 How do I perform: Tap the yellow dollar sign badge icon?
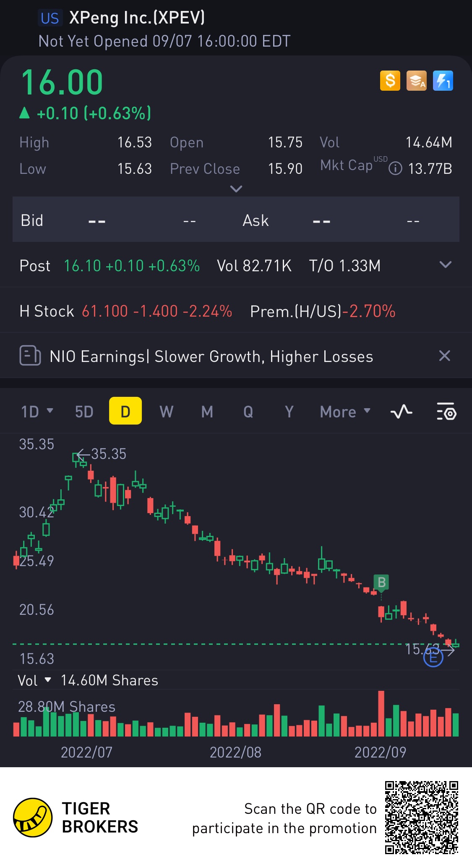point(390,80)
